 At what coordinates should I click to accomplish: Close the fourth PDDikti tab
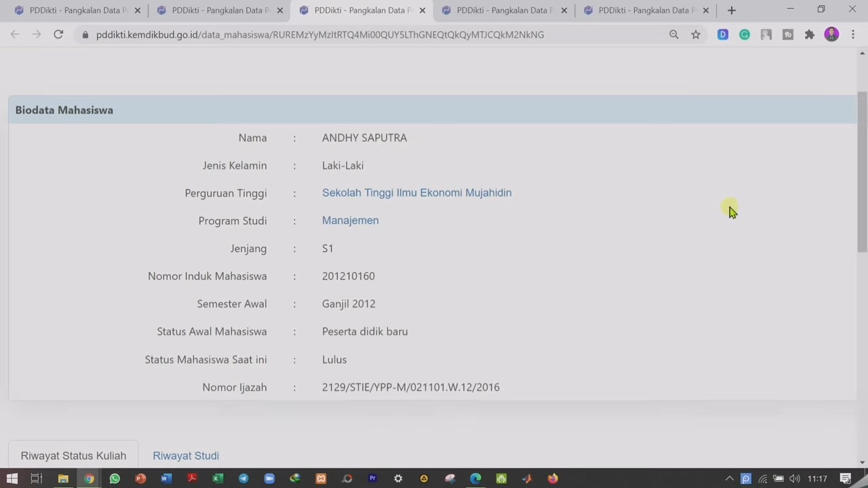pyautogui.click(x=564, y=10)
